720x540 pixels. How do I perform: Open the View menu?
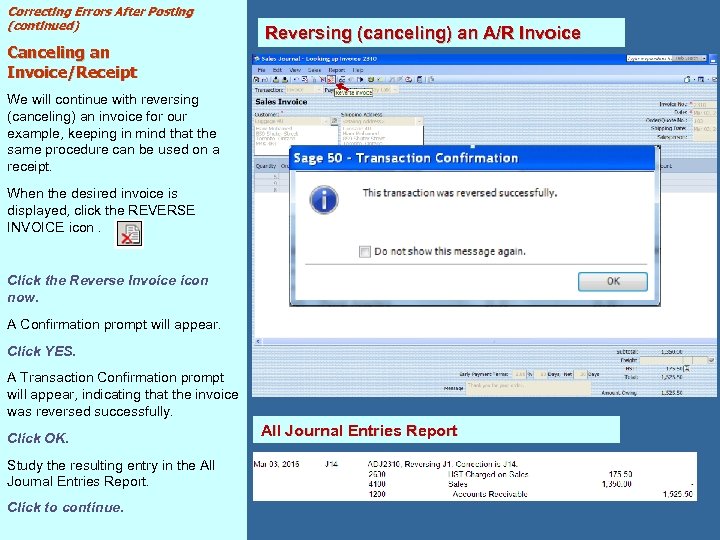[295, 70]
